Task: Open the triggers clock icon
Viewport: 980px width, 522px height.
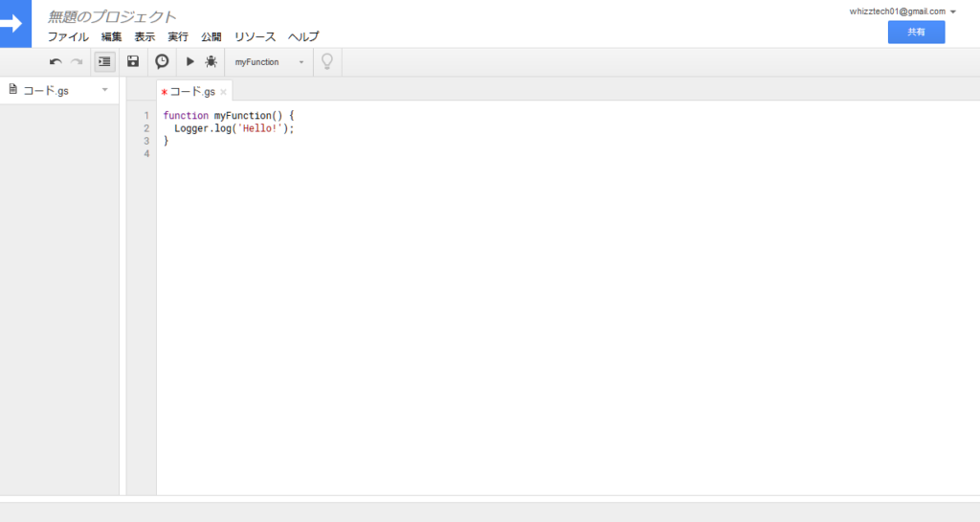Action: (162, 61)
